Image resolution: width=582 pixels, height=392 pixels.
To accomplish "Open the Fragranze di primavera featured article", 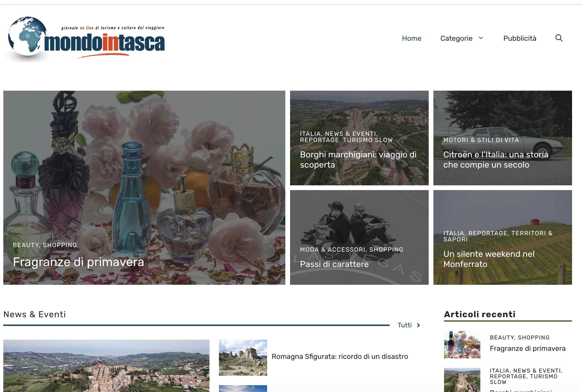I will tap(78, 262).
